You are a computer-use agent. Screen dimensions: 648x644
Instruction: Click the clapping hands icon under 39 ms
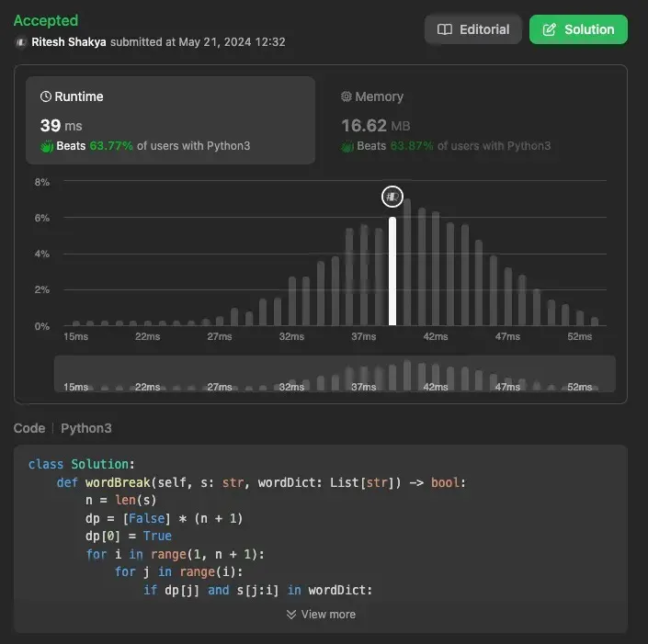click(47, 146)
